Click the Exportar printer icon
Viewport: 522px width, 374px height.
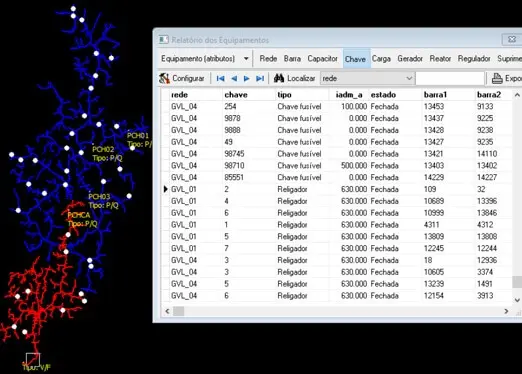coord(497,78)
